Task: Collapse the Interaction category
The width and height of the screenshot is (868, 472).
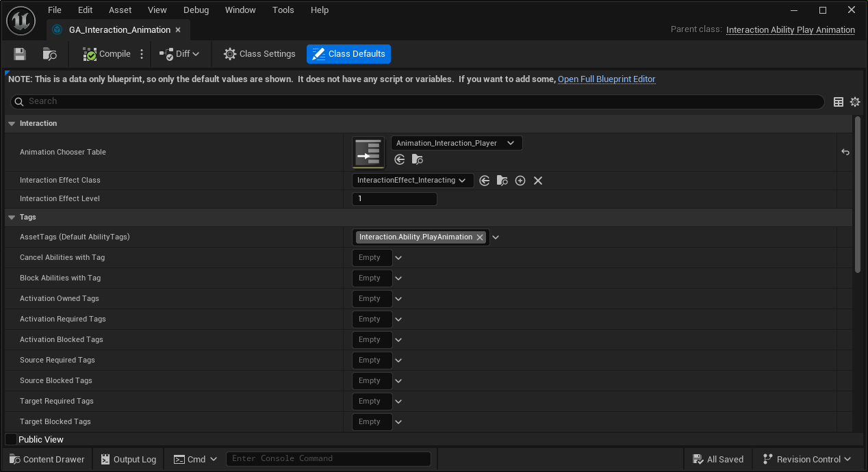Action: click(11, 123)
